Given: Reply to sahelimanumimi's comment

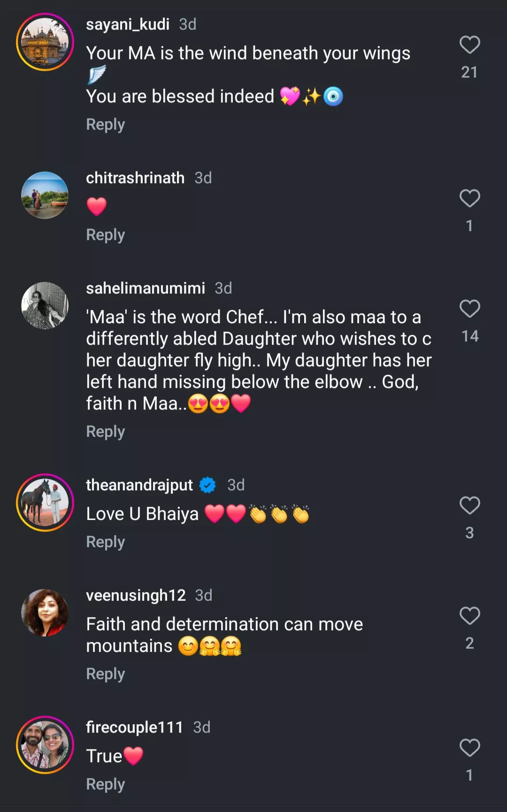Looking at the screenshot, I should click(x=106, y=432).
